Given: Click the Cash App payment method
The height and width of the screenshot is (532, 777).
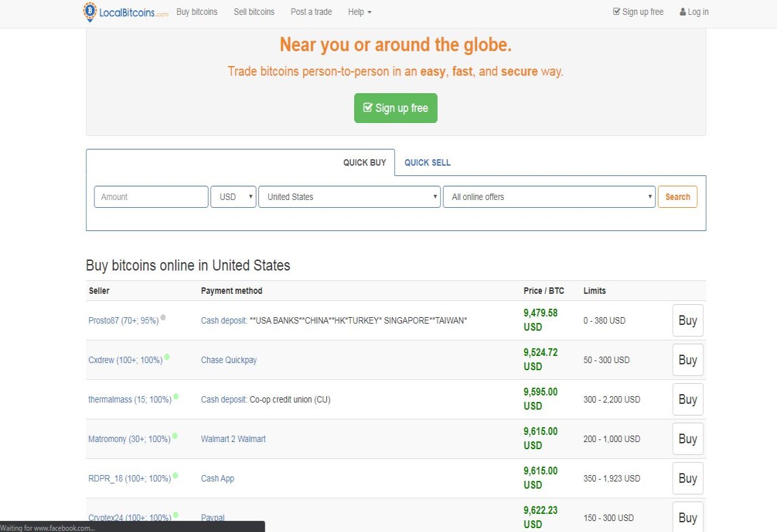Looking at the screenshot, I should (x=218, y=478).
